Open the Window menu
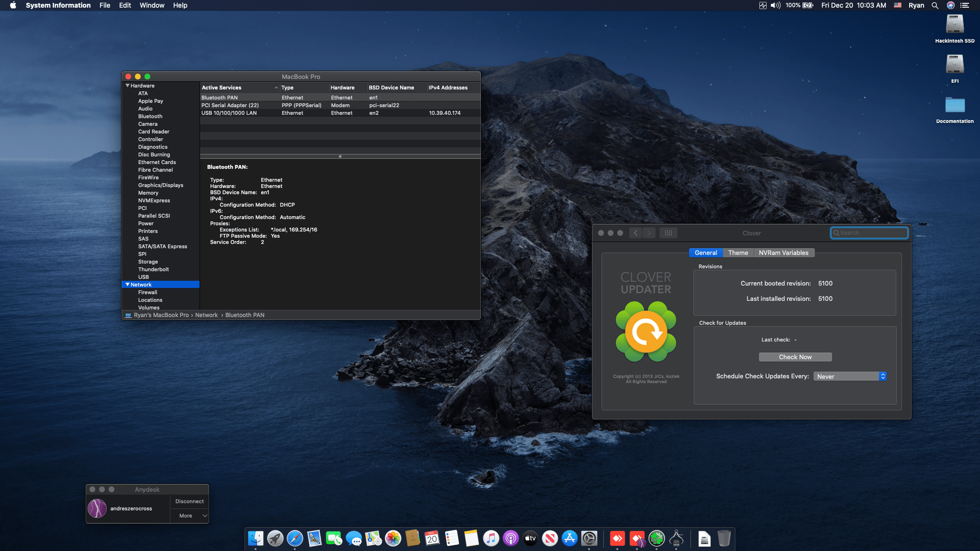980x551 pixels. (x=152, y=5)
